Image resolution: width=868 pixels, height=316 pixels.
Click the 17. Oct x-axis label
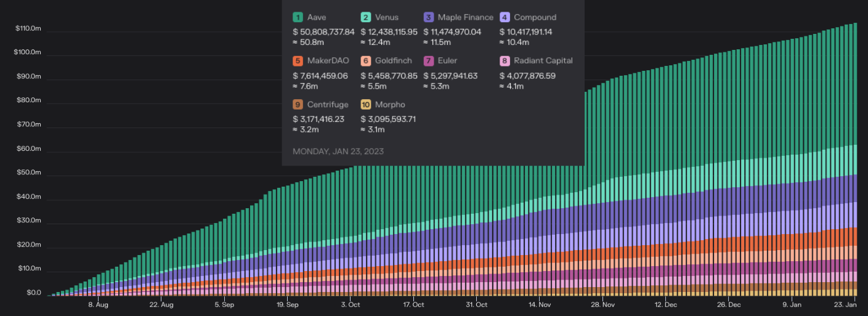[414, 304]
